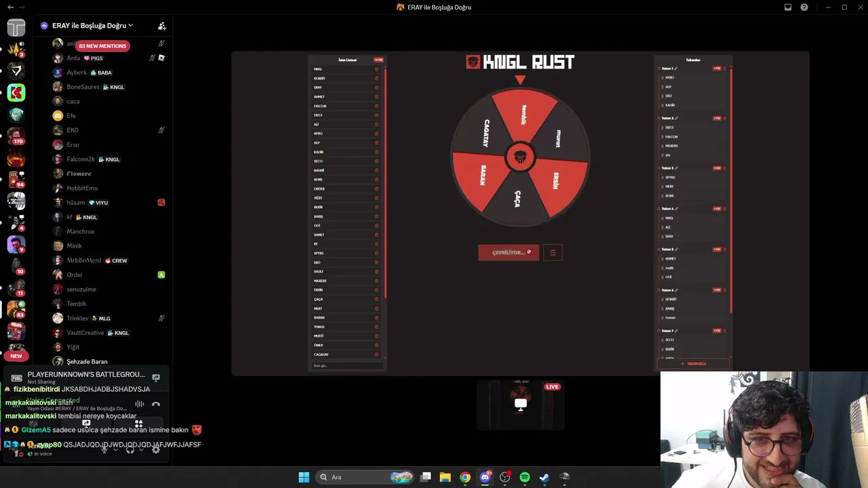Expand microphone input options arrow
The height and width of the screenshot is (488, 868).
pyautogui.click(x=115, y=449)
